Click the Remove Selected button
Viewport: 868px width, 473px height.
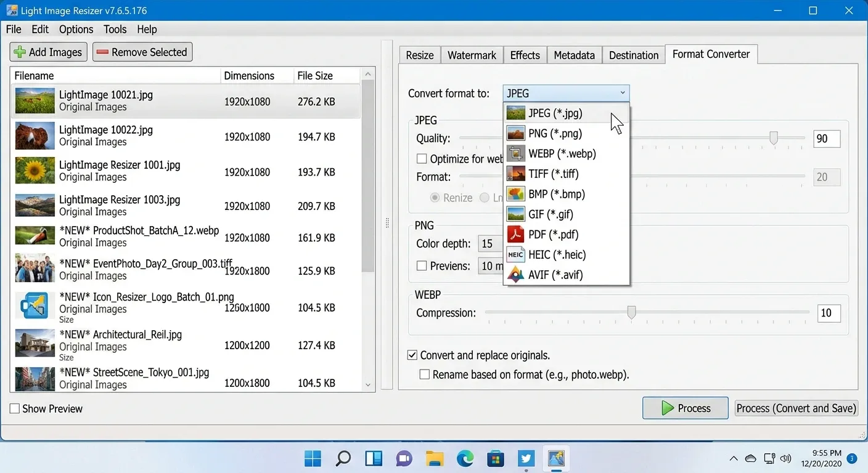coord(142,52)
